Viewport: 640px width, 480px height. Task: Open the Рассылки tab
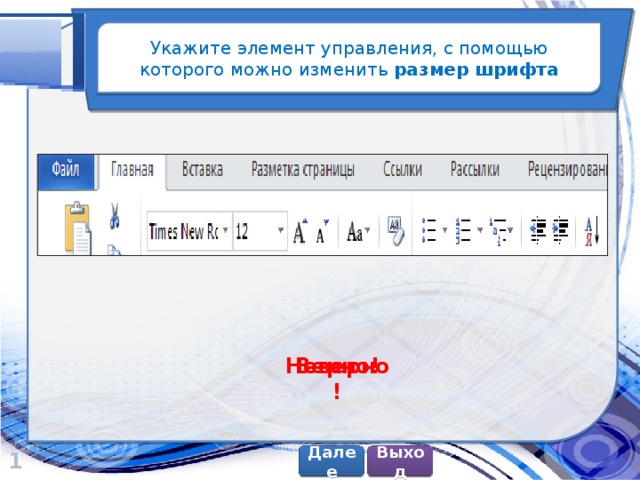475,170
